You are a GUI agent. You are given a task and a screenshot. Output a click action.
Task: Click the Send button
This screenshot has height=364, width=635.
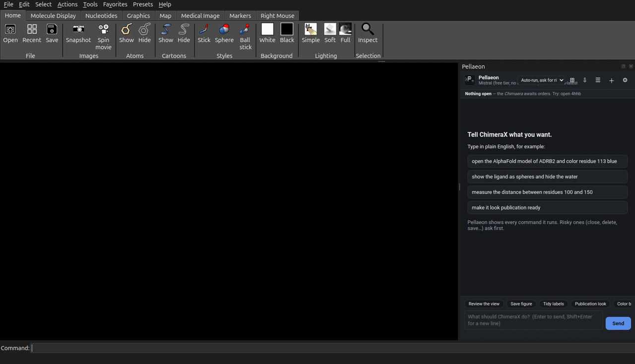[618, 323]
